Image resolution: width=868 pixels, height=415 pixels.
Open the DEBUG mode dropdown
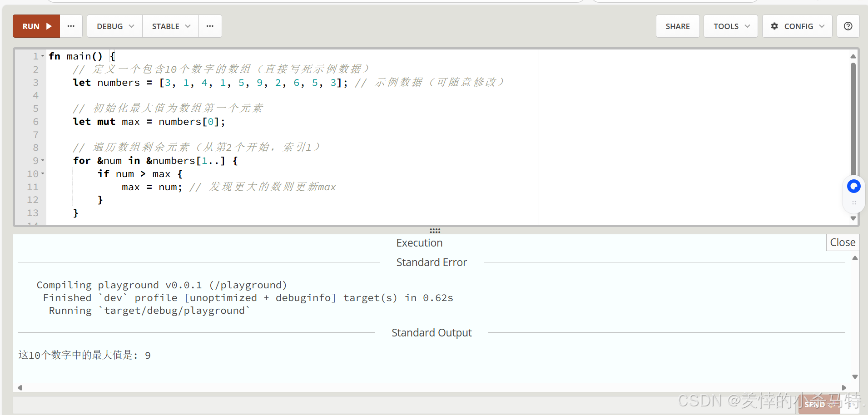[x=115, y=26]
